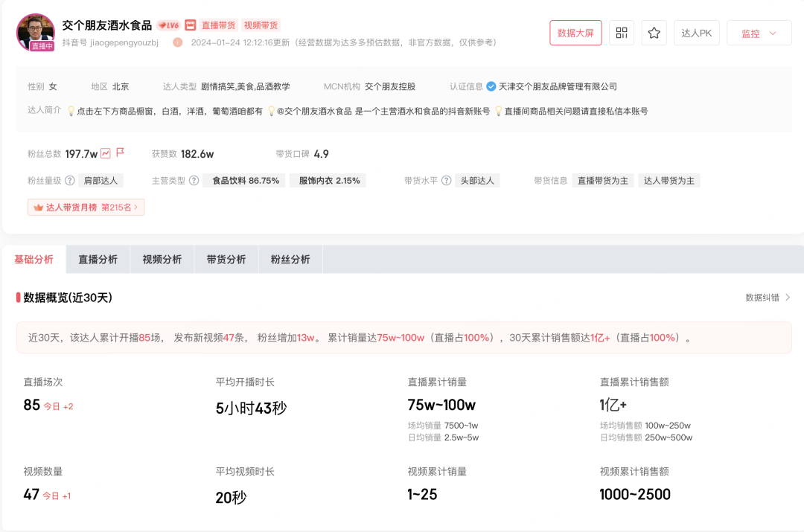Click the clock icon before the update time
804x532 pixels.
tap(178, 42)
